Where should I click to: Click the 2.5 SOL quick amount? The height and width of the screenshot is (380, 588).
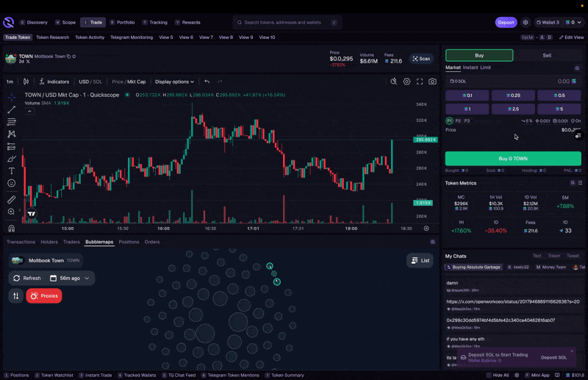pos(513,109)
